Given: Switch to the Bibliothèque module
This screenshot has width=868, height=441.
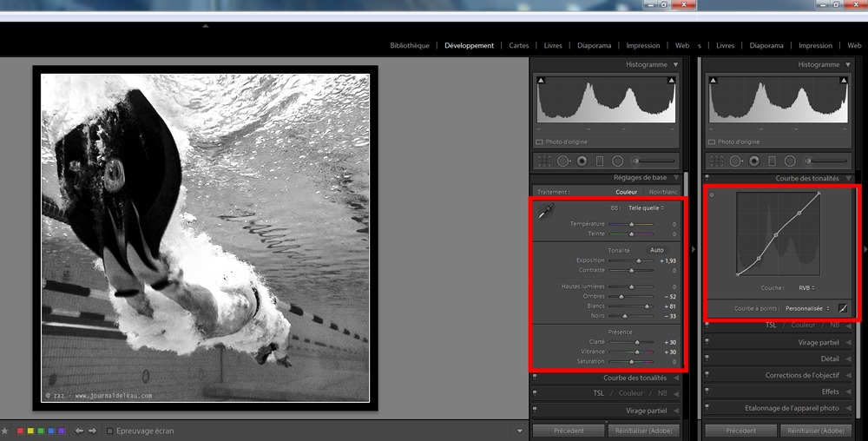Looking at the screenshot, I should pos(410,45).
